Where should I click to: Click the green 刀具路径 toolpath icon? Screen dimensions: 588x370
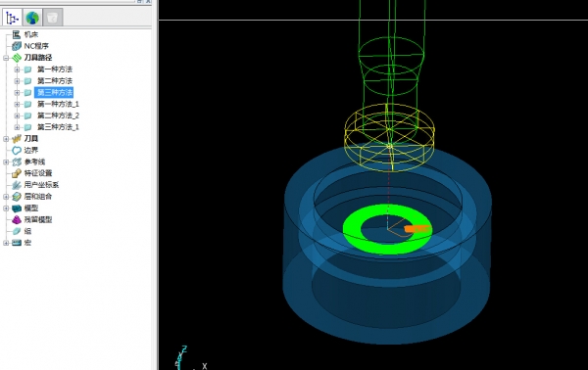(17, 58)
